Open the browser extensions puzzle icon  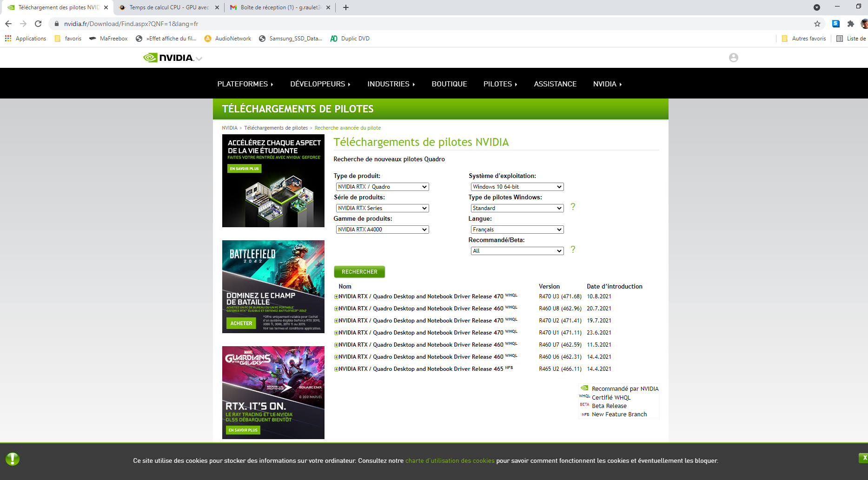click(850, 24)
